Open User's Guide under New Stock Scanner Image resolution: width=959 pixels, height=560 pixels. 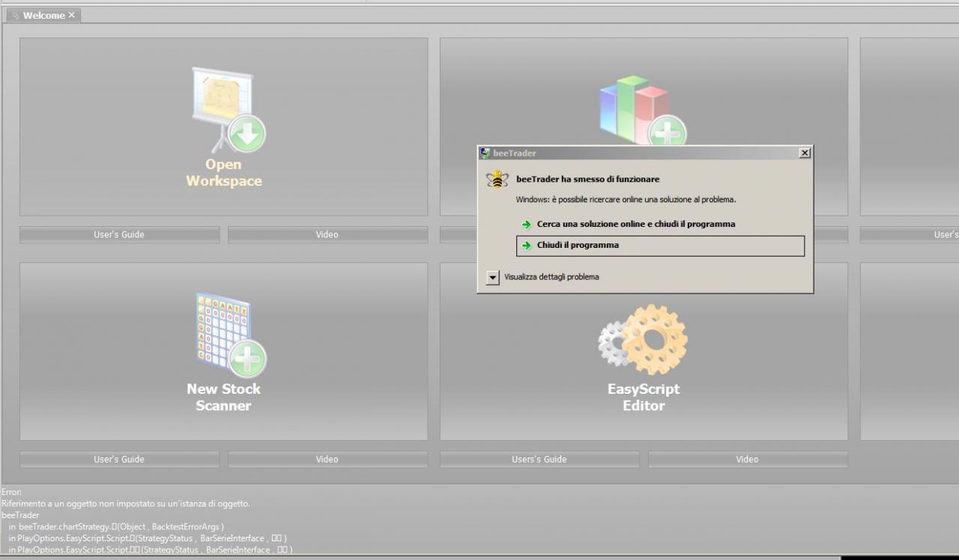pos(119,459)
